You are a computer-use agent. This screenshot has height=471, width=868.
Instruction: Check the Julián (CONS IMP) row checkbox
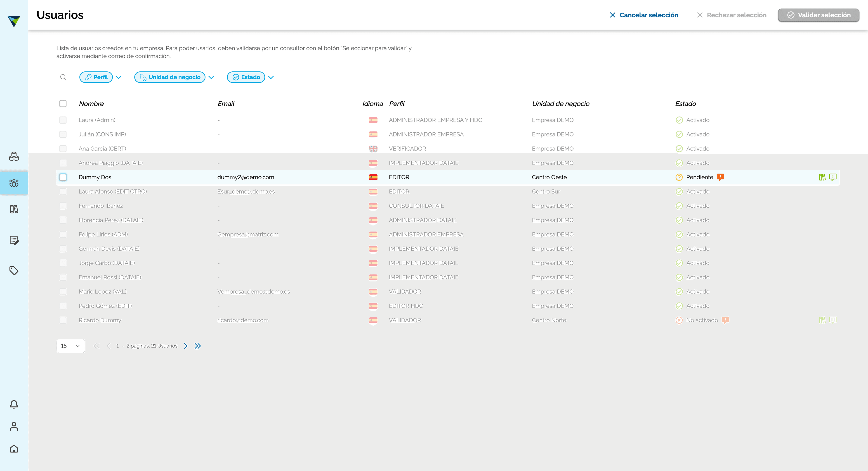pos(63,134)
